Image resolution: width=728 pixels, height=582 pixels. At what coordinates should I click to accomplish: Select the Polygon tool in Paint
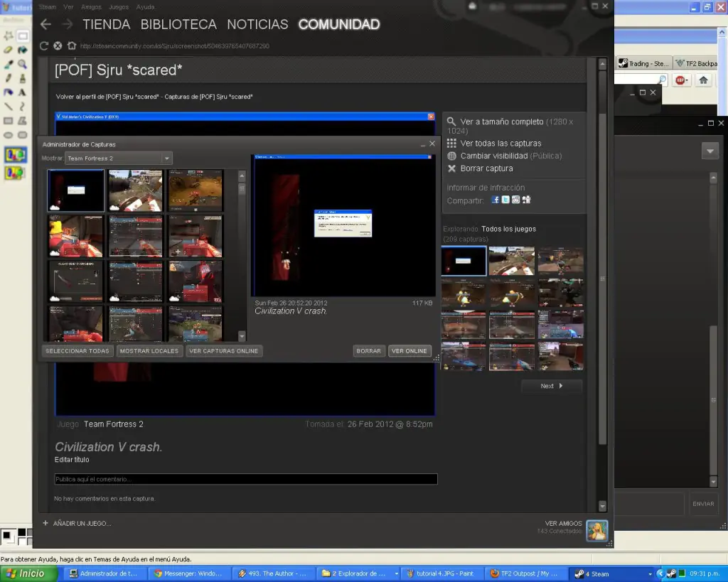pyautogui.click(x=22, y=121)
